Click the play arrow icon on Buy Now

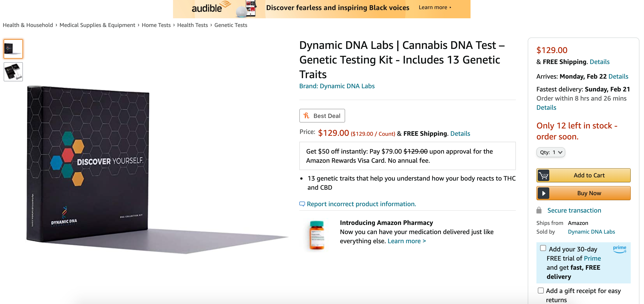click(x=544, y=193)
